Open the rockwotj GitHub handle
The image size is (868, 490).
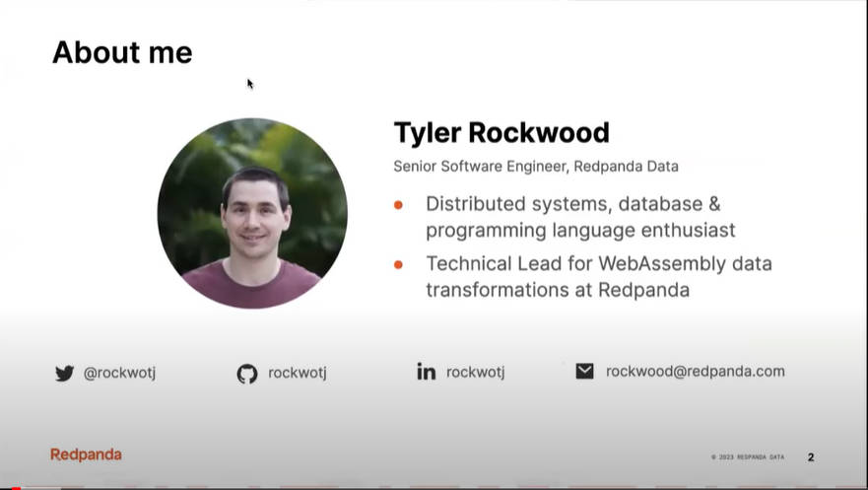click(298, 373)
